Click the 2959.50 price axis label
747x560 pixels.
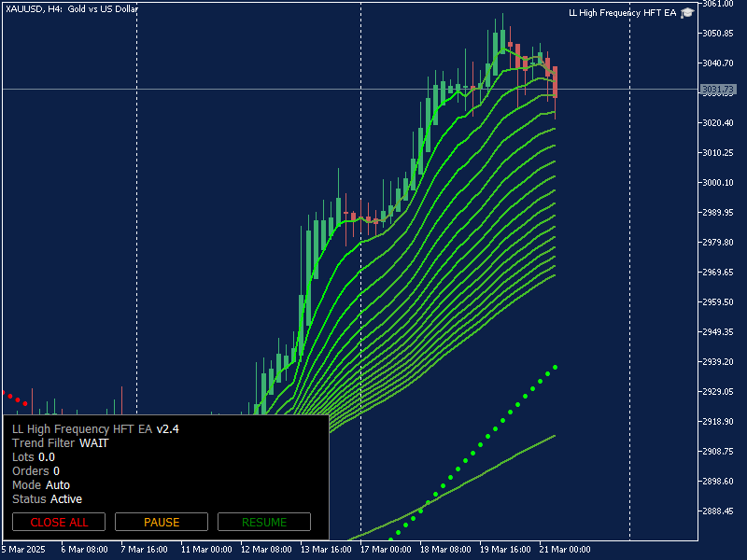tap(718, 301)
